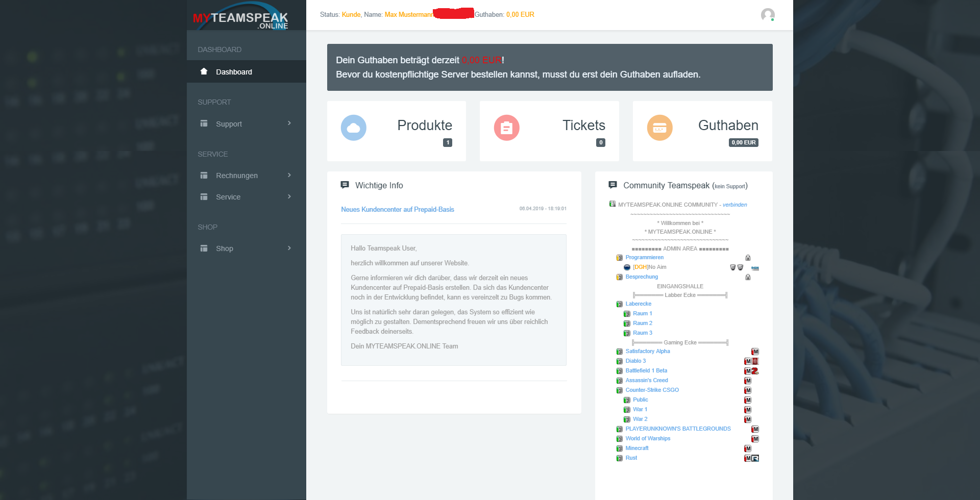Viewport: 980px width, 500px height.
Task: Open the Service sidebar menu
Action: point(228,197)
